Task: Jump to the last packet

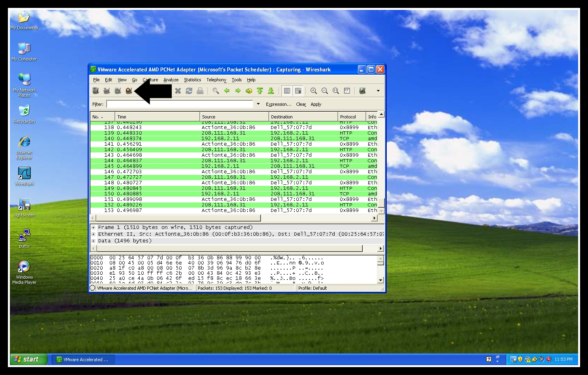Action: click(x=271, y=91)
